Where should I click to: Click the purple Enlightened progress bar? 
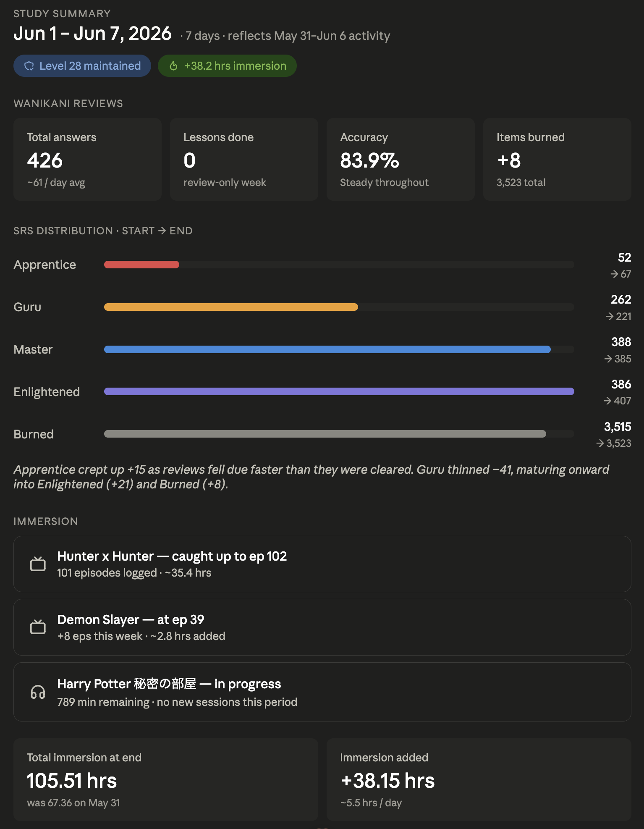click(339, 391)
